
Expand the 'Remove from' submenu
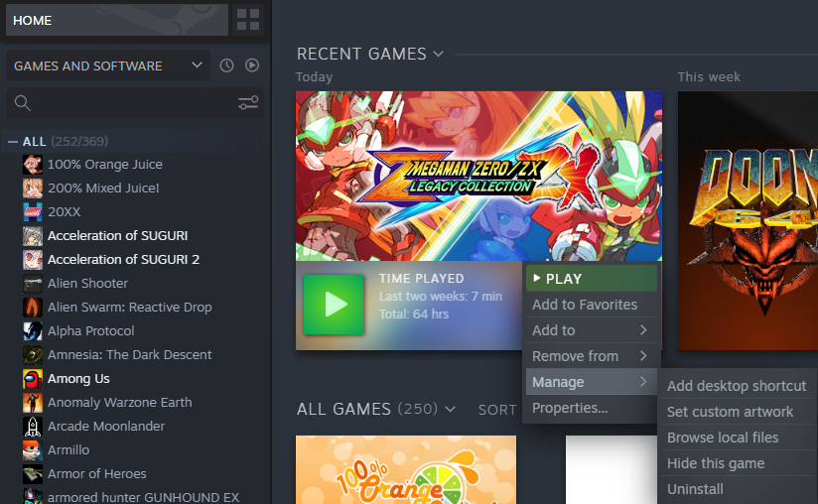click(x=591, y=356)
